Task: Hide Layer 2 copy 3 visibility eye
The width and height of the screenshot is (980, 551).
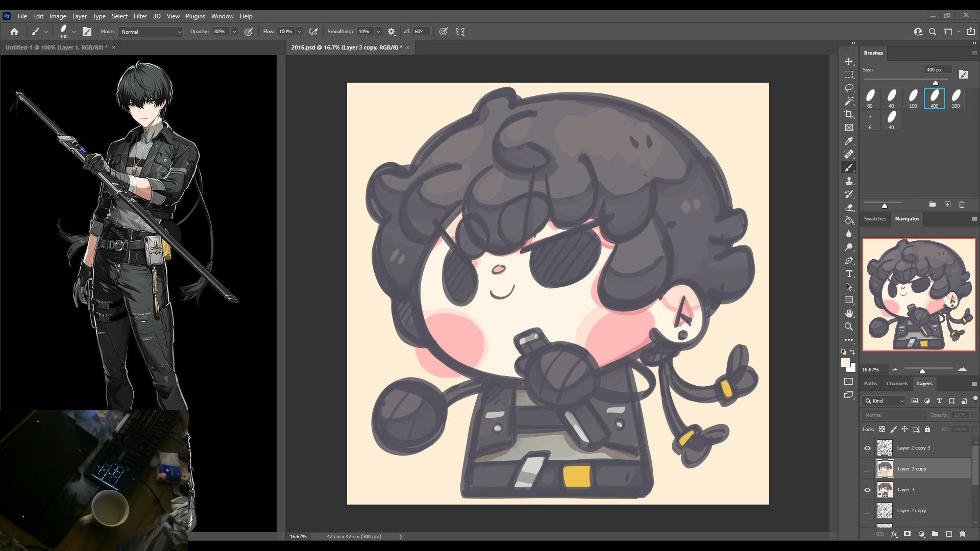Action: [x=867, y=448]
